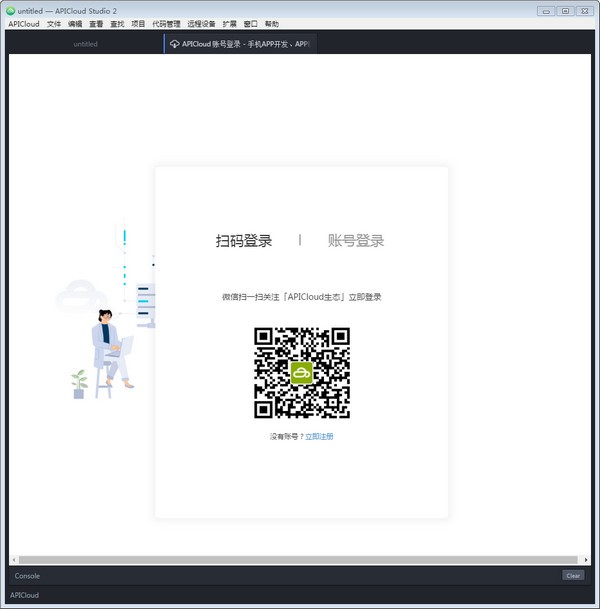Open the 代码管理 menu
The width and height of the screenshot is (600, 609).
[166, 23]
